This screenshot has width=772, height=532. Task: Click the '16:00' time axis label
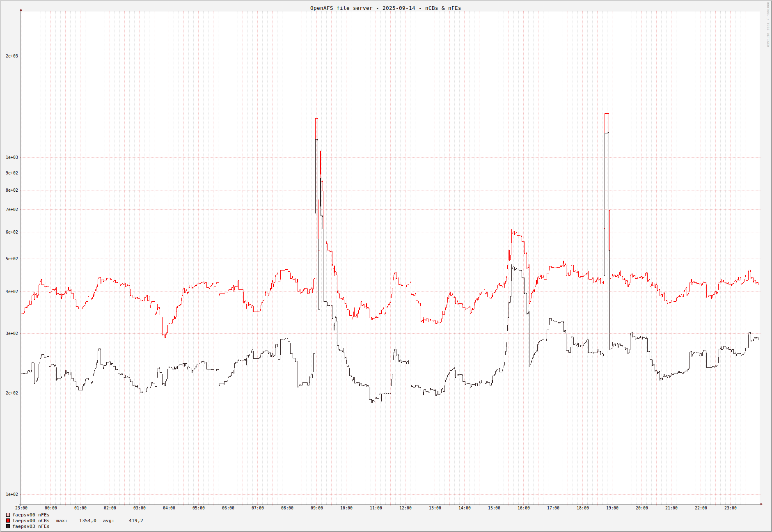[x=524, y=508]
